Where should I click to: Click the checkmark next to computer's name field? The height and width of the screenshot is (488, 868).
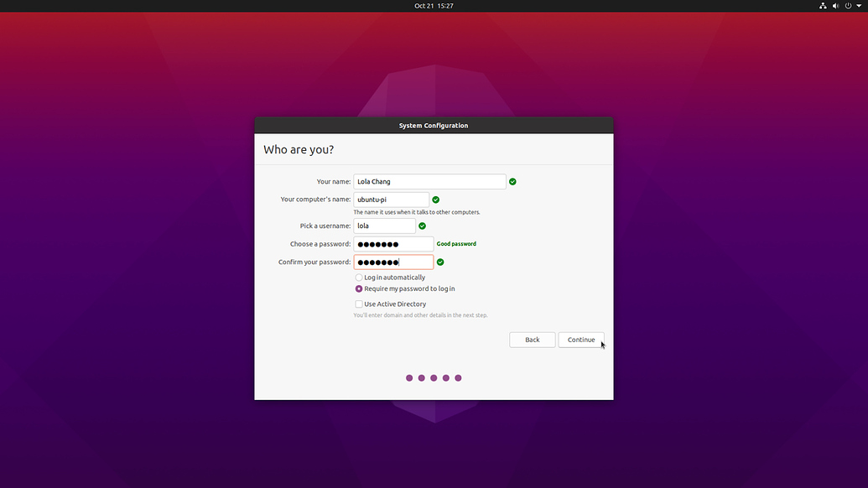(435, 200)
